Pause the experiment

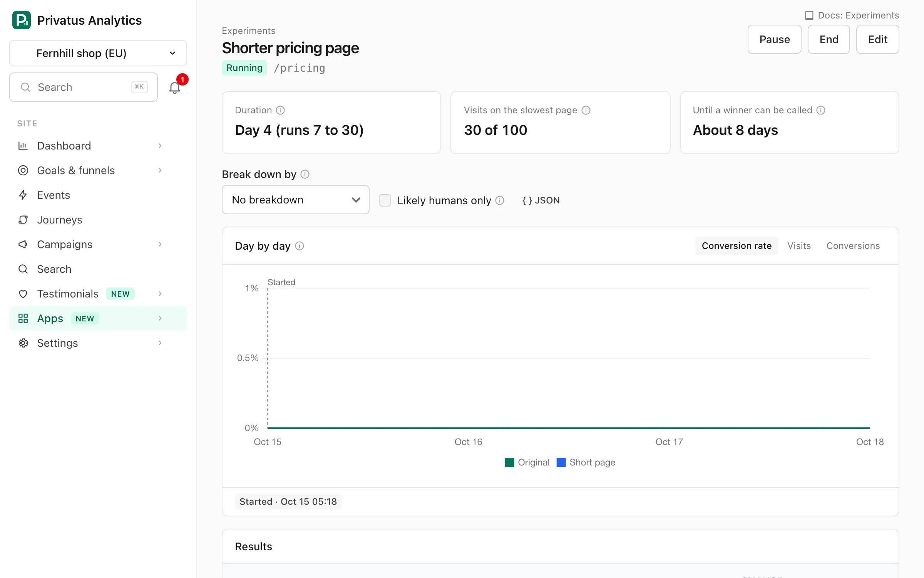click(x=775, y=39)
